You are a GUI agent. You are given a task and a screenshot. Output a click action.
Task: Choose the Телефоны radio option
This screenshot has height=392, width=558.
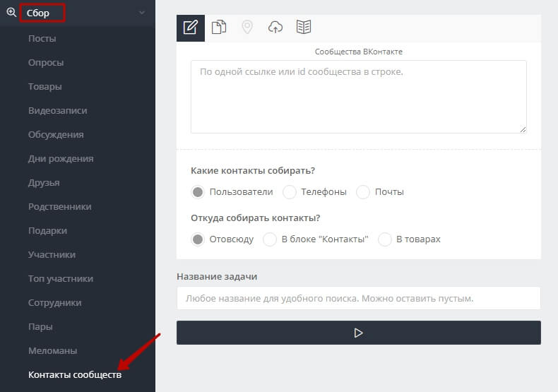290,192
